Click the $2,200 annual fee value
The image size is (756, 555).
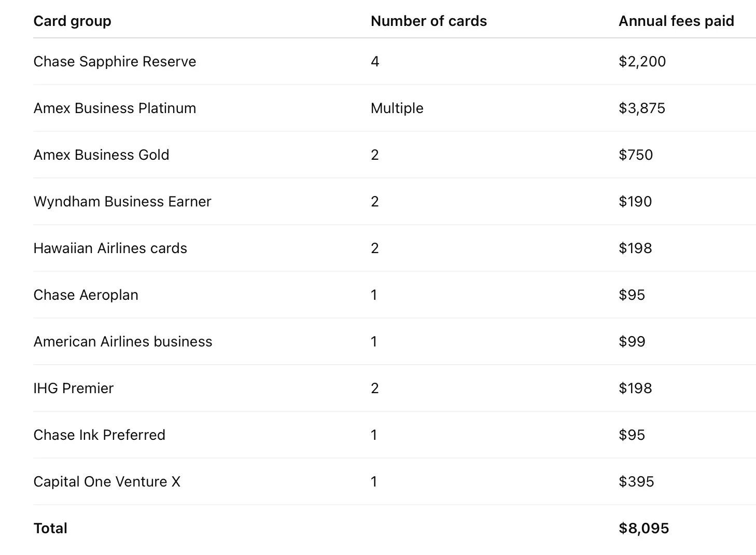[x=641, y=62]
